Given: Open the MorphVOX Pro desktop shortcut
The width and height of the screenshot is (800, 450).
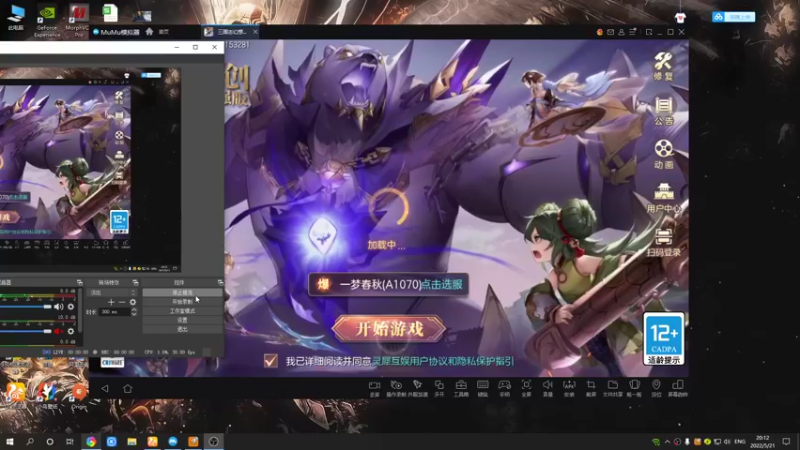Looking at the screenshot, I should click(78, 20).
